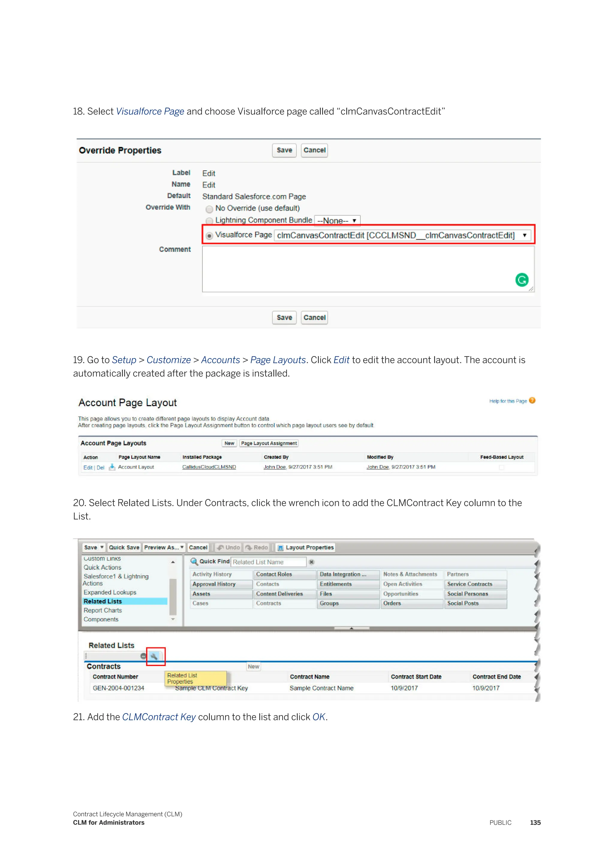Open CallidusCloudCLMSND installed package link
This screenshot has width=614, height=868.
click(x=209, y=467)
